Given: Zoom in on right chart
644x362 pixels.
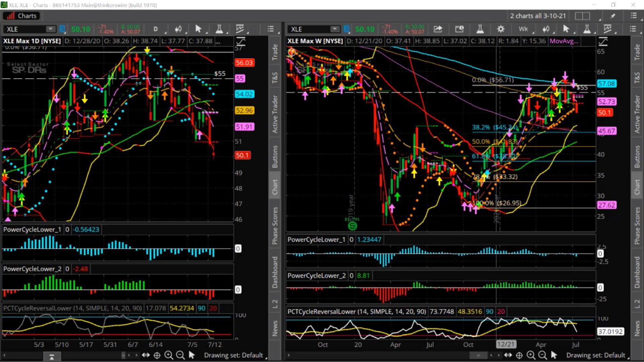Looking at the screenshot, I should click(531, 355).
